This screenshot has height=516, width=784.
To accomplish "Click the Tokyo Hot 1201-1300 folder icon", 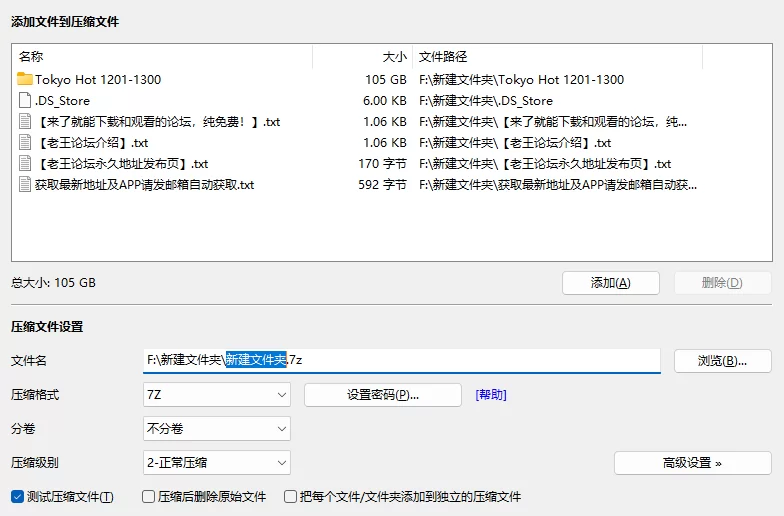I will pos(24,79).
